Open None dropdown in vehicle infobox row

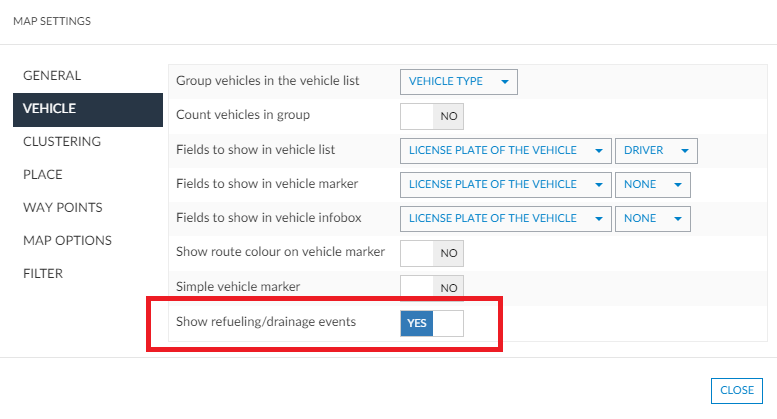[653, 219]
